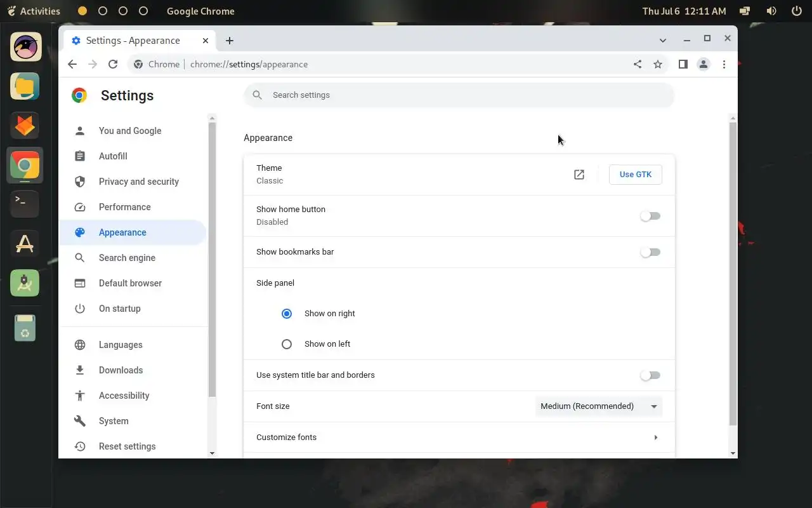Open theme in Web Store icon
Viewport: 812px width, 508px height.
[579, 175]
